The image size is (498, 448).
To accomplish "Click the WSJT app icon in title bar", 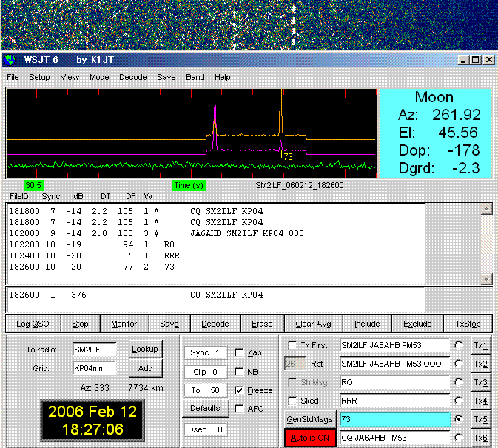I will (x=10, y=60).
